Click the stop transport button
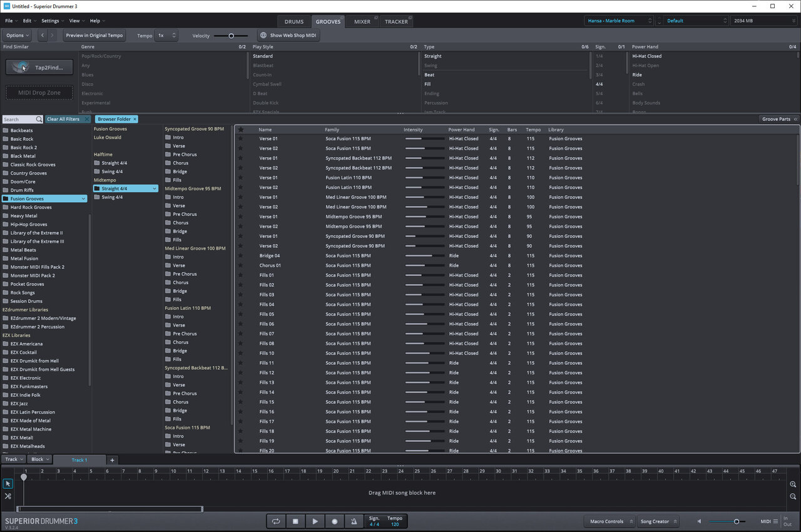Image resolution: width=801 pixels, height=532 pixels. click(295, 521)
